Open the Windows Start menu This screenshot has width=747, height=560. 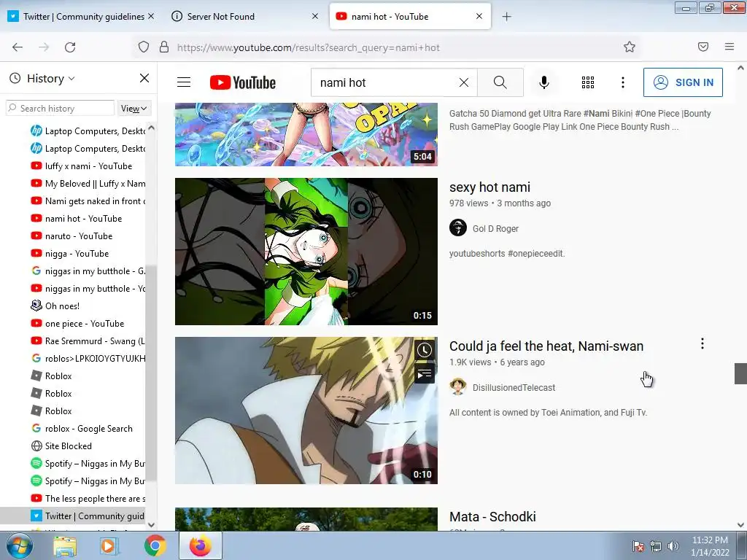[18, 545]
